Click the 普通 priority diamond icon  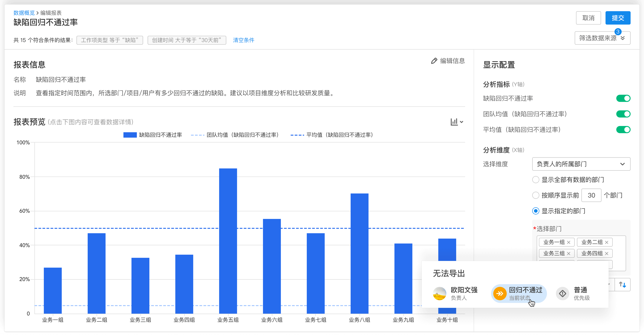pos(562,294)
